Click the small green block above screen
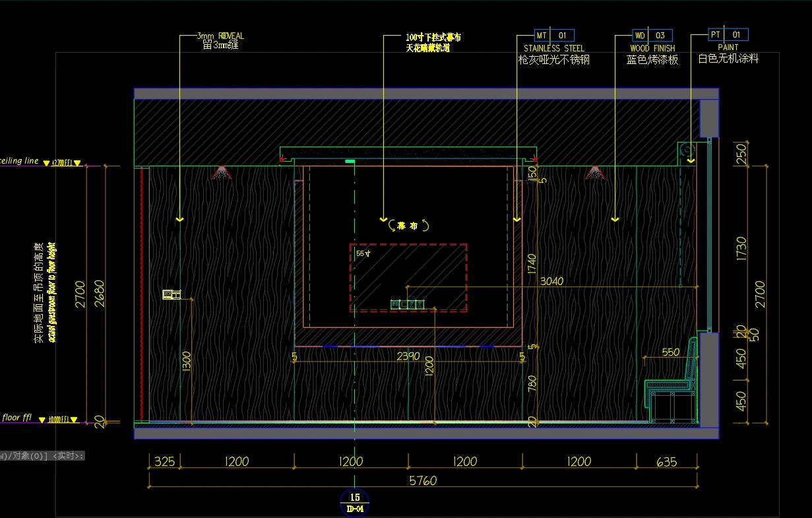Image resolution: width=812 pixels, height=518 pixels. tap(350, 161)
